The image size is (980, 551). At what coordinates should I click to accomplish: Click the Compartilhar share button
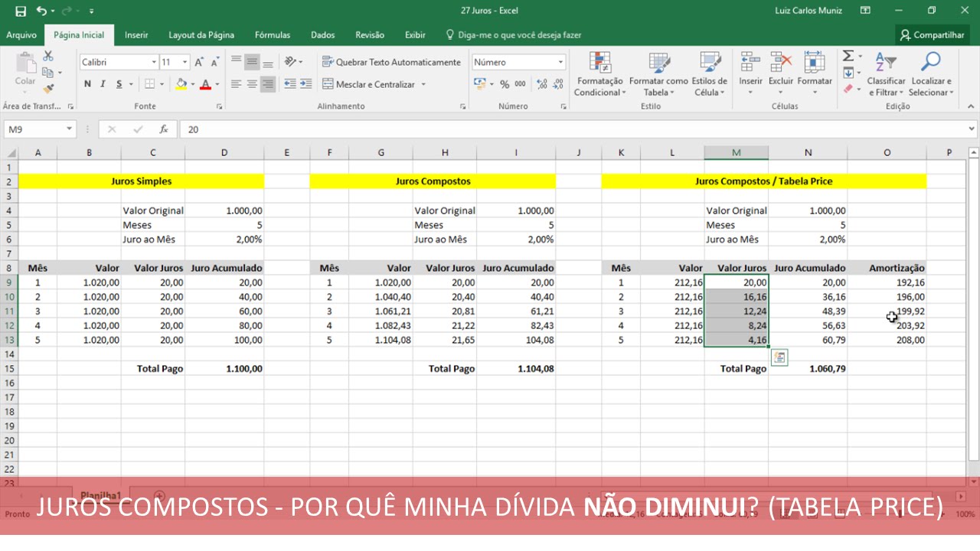click(932, 34)
